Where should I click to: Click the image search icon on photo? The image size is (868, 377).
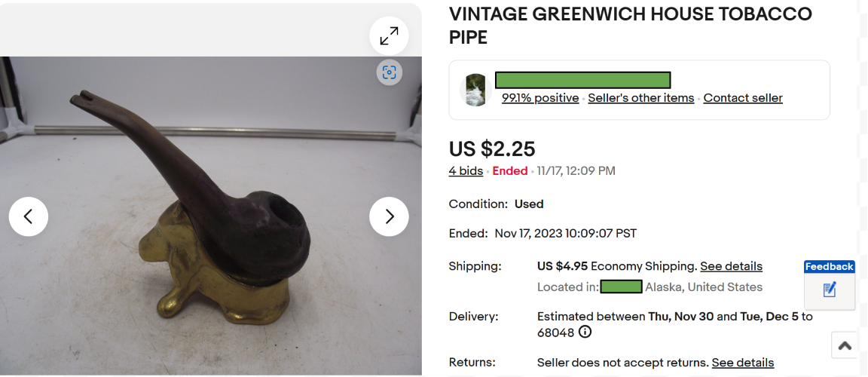point(389,72)
